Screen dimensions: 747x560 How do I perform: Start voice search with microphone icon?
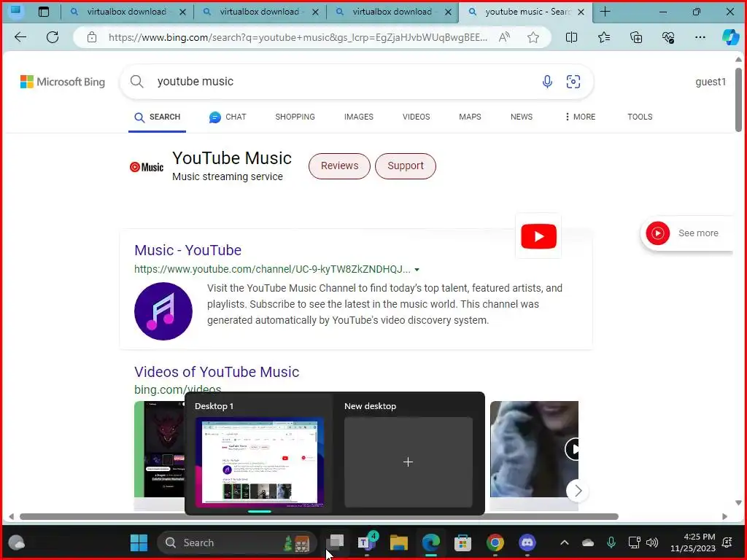(x=547, y=82)
